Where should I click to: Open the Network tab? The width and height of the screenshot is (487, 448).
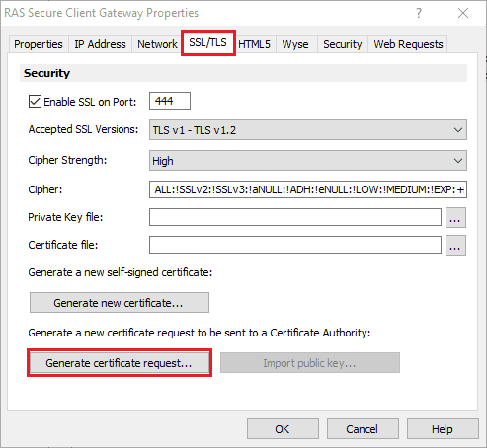click(157, 44)
